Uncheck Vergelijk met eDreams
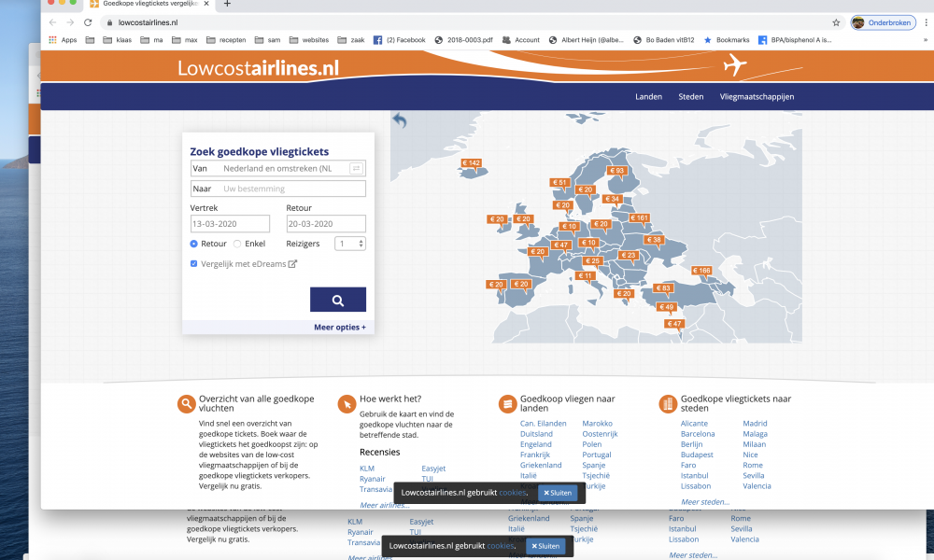Screen dimensions: 934x560 pyautogui.click(x=193, y=263)
